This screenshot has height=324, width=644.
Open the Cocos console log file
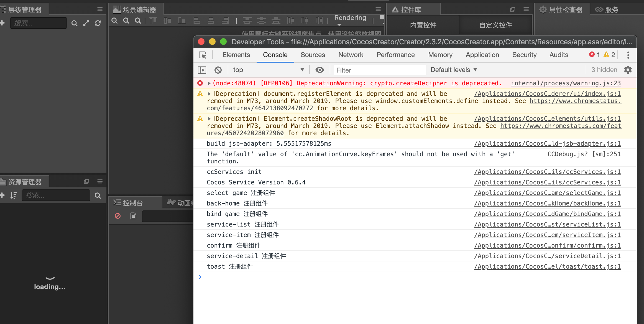point(133,216)
